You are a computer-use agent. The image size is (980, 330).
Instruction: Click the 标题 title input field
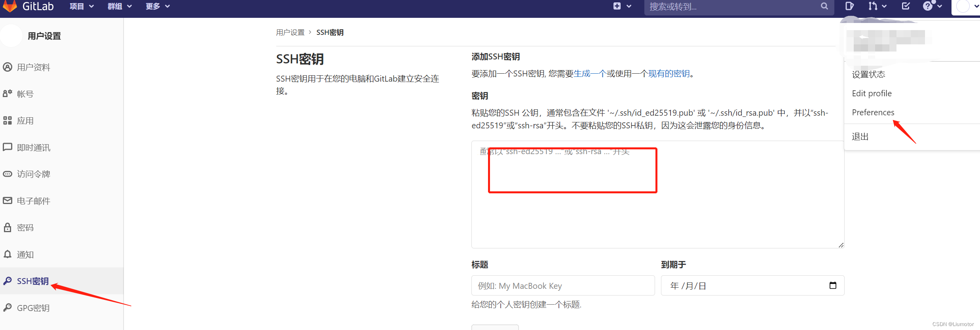[563, 286]
